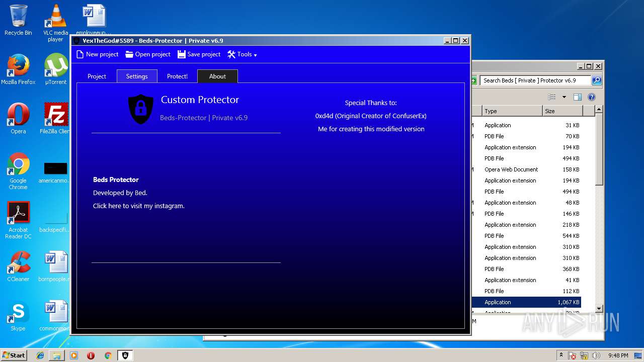Select the Opera Web Document row
This screenshot has width=644, height=362.
526,169
